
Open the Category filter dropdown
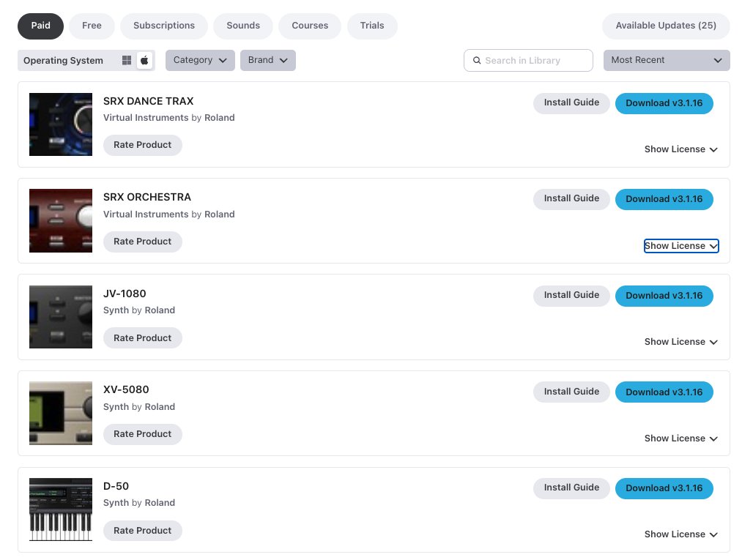point(200,61)
